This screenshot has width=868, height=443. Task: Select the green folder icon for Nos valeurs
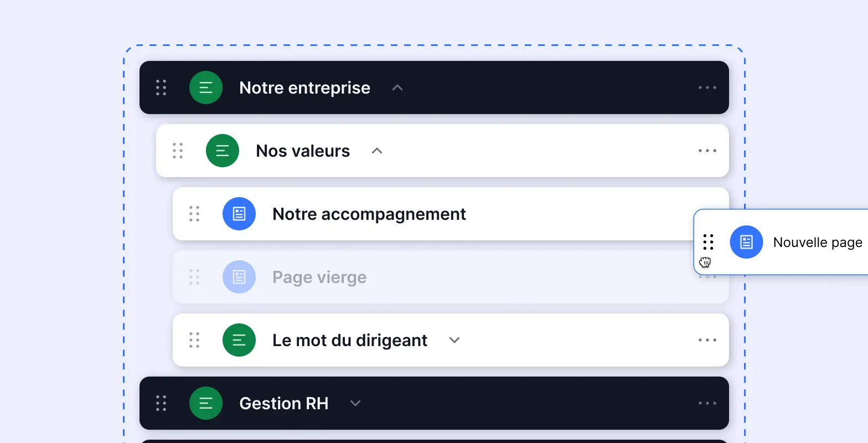(x=222, y=150)
